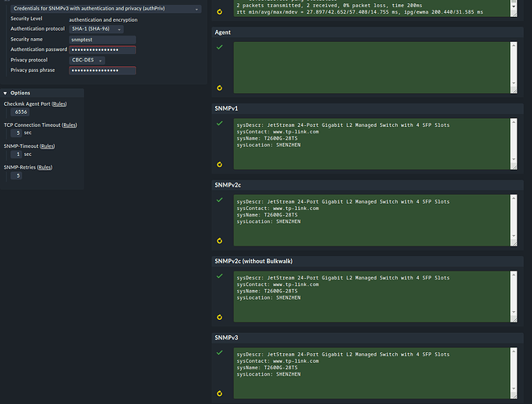Screen dimensions: 532x404
Task: Click the reload icon in the SNMPv2c section
Action: pos(219,240)
